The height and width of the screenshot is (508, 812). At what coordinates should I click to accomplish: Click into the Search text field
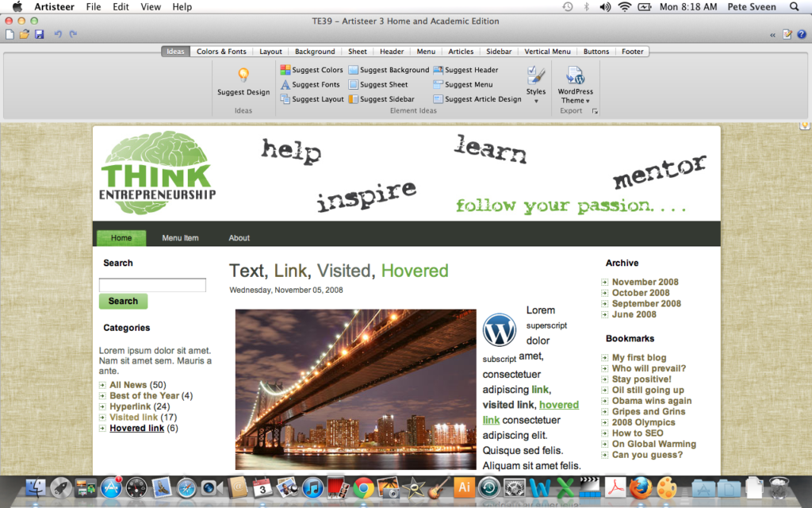152,285
